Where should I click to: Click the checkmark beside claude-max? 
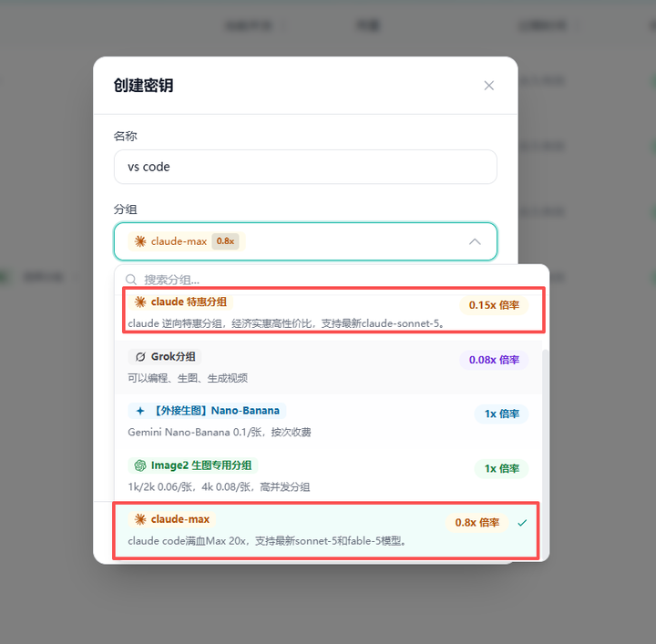pyautogui.click(x=522, y=523)
